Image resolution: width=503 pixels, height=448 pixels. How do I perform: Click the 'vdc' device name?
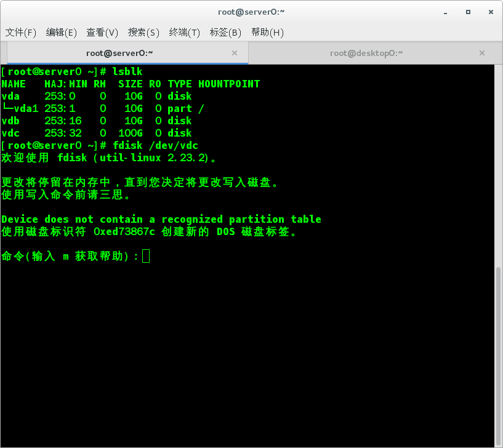click(10, 133)
